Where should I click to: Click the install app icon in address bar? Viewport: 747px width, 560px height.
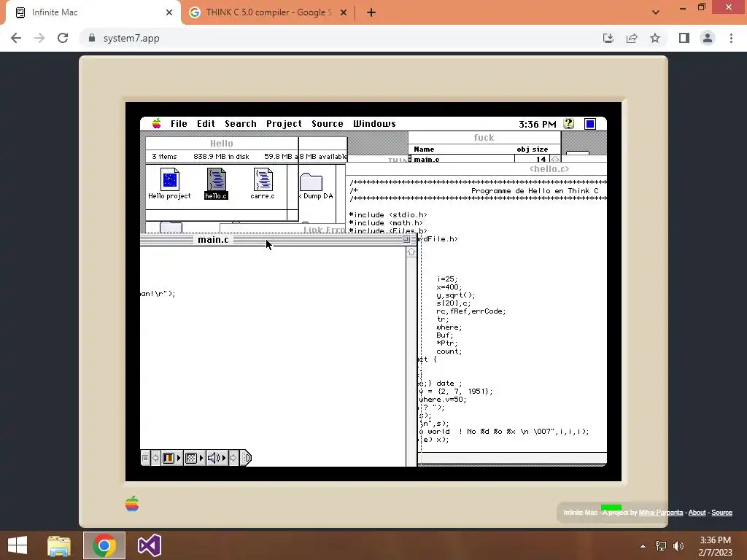[608, 38]
